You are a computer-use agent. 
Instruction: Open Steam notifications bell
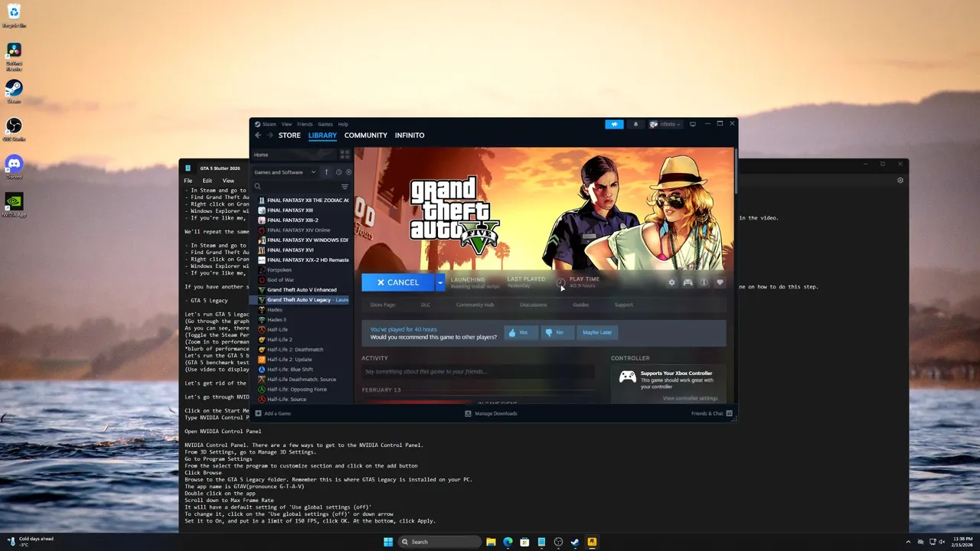[x=635, y=124]
